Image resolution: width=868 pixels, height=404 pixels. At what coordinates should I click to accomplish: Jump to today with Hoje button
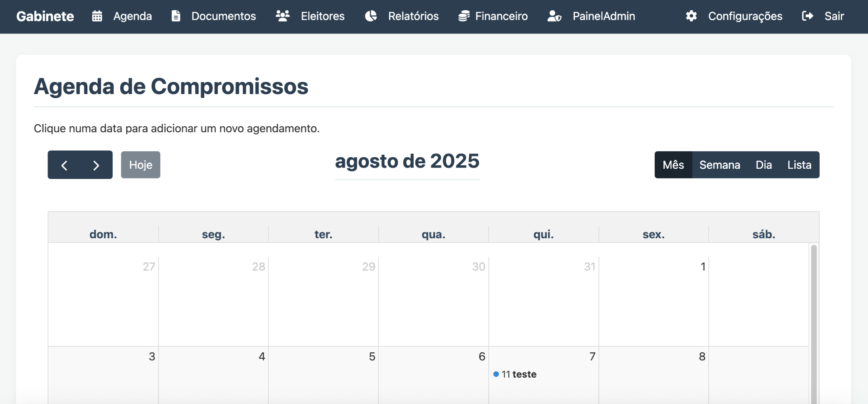point(141,165)
